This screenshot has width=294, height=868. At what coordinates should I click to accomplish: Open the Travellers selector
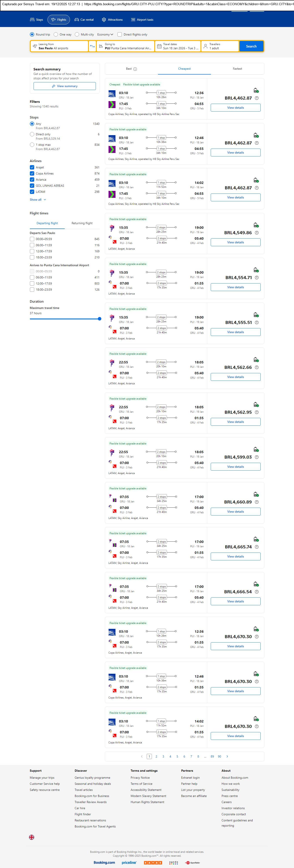[220, 46]
